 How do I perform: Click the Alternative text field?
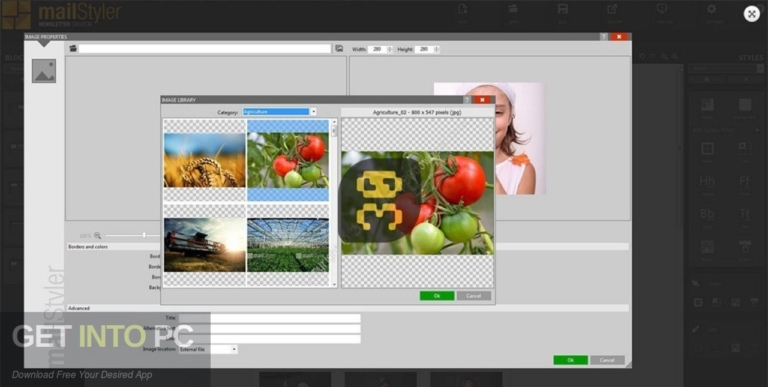click(269, 329)
